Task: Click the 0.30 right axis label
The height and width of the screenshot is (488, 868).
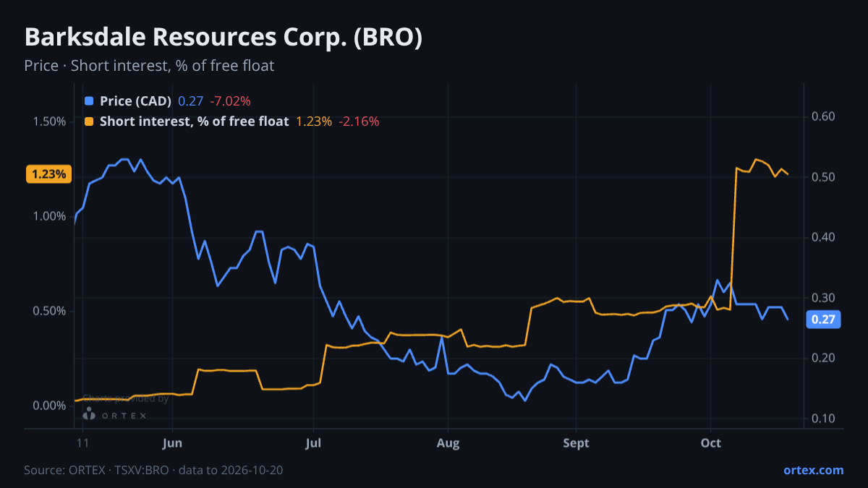Action: (824, 298)
